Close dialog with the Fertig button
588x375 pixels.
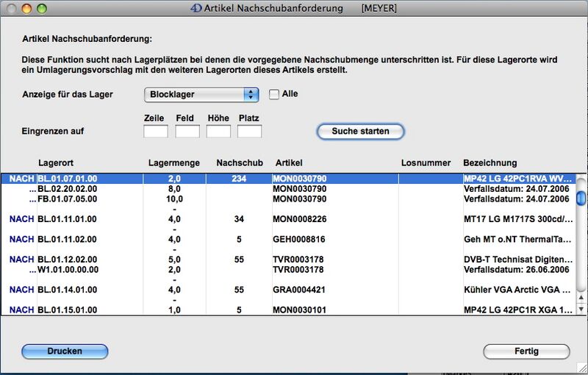click(526, 351)
